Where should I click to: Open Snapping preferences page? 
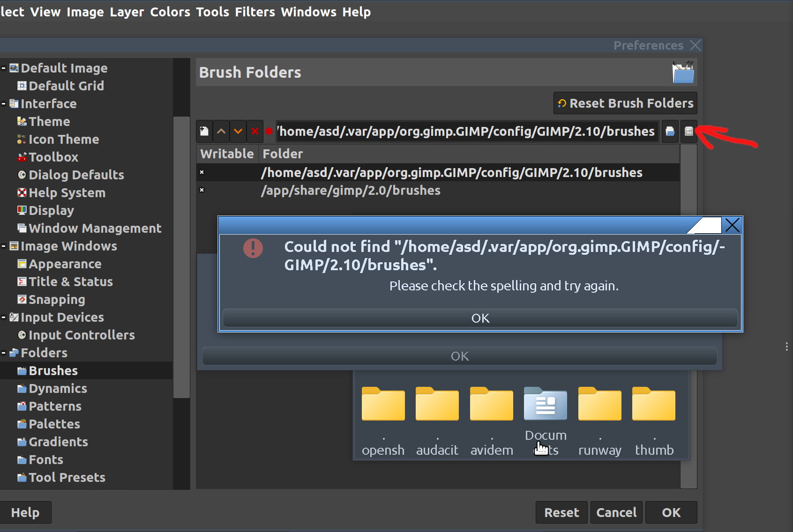[x=57, y=299]
